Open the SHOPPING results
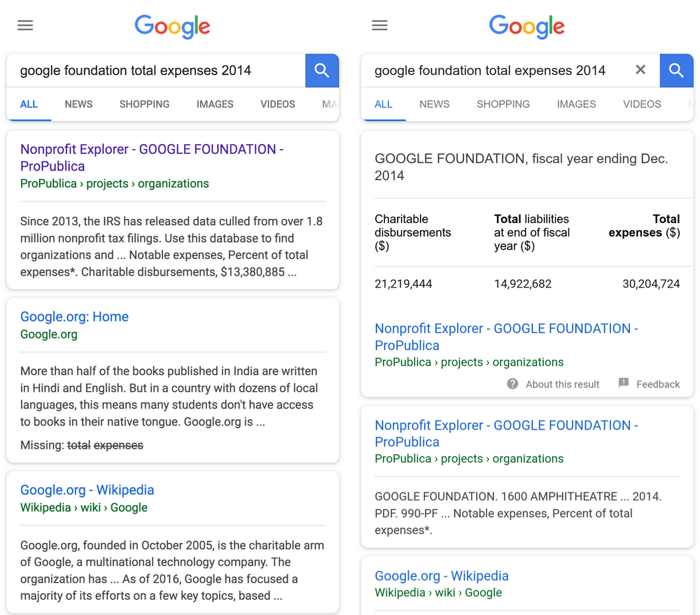Image resolution: width=700 pixels, height=615 pixels. (144, 104)
